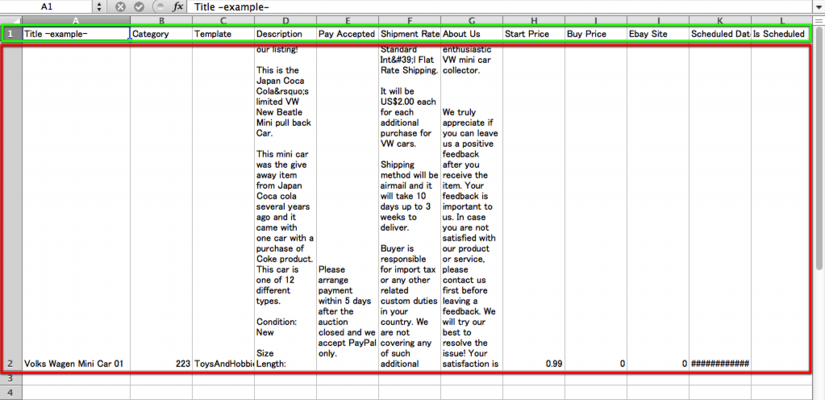The image size is (825, 400).
Task: Click the Category header cell
Action: [160, 34]
